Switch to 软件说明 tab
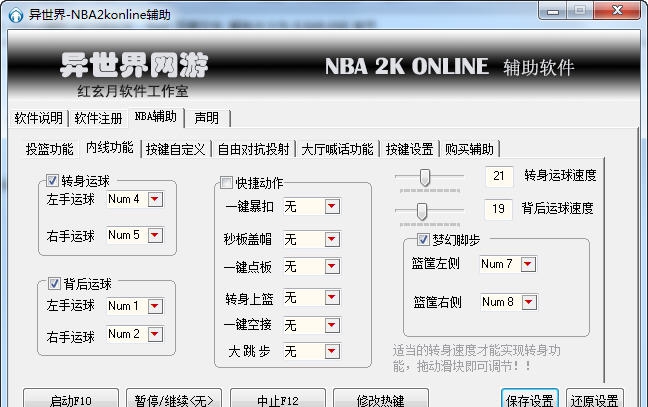Image resolution: width=648 pixels, height=407 pixels. pos(38,118)
